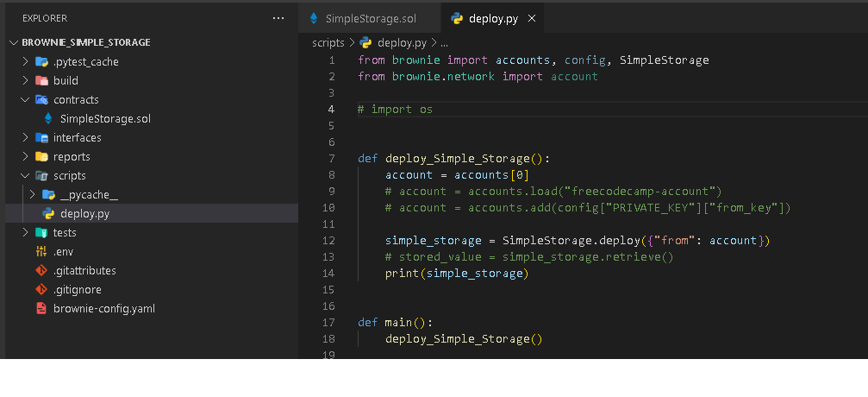
Task: Click Ethereum icon on SimpleStorage.sol tab
Action: click(314, 18)
